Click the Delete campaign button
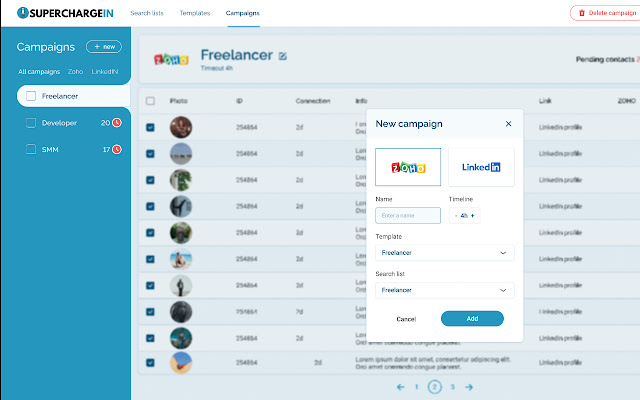Screen dimensions: 640x400 point(606,13)
